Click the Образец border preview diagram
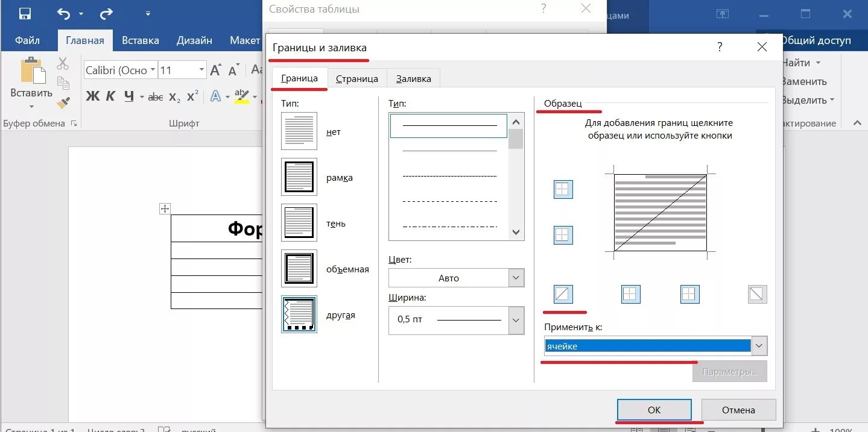 pos(661,213)
